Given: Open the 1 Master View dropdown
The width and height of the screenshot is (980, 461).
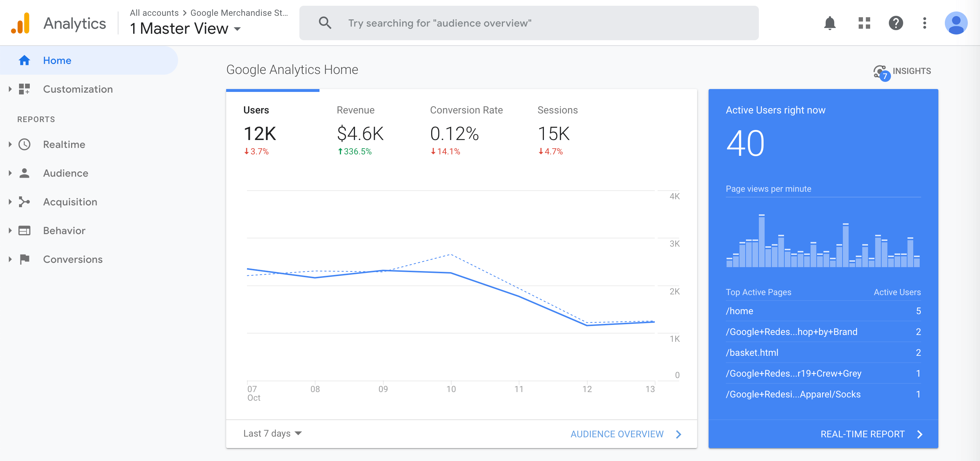Looking at the screenshot, I should tap(185, 28).
